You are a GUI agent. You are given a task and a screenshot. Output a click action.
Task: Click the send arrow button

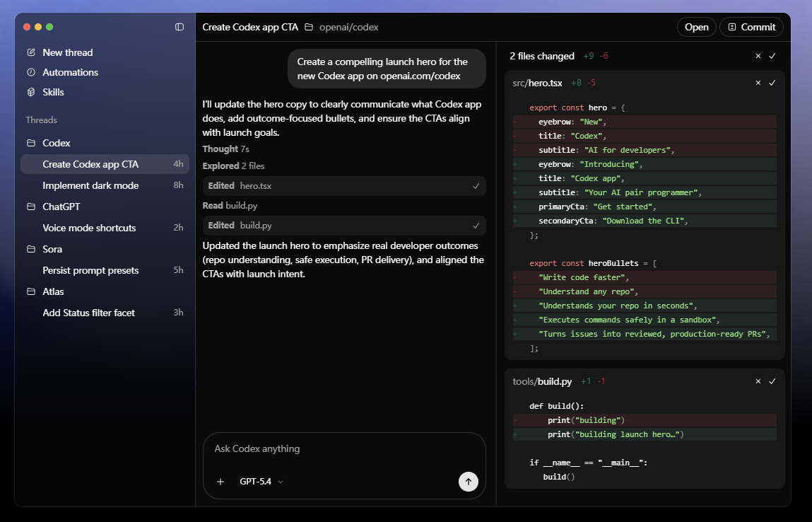coord(468,482)
